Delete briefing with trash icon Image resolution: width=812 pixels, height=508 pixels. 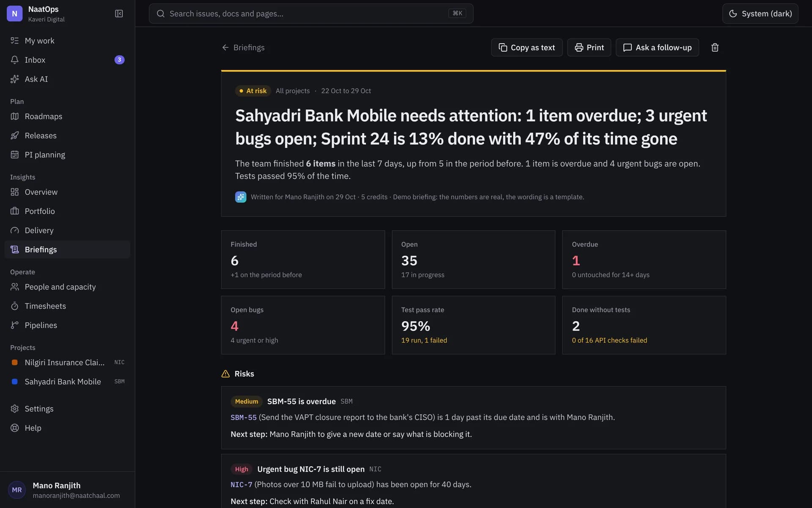click(x=715, y=47)
